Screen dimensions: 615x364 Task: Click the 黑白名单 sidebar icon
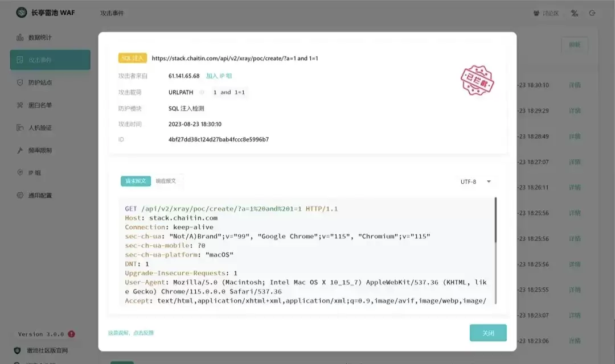point(20,105)
